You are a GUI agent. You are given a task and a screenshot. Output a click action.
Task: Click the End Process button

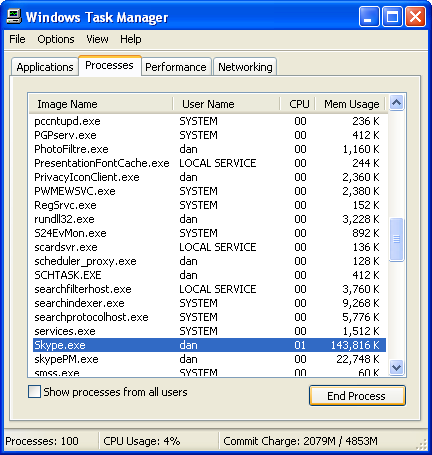pos(357,396)
